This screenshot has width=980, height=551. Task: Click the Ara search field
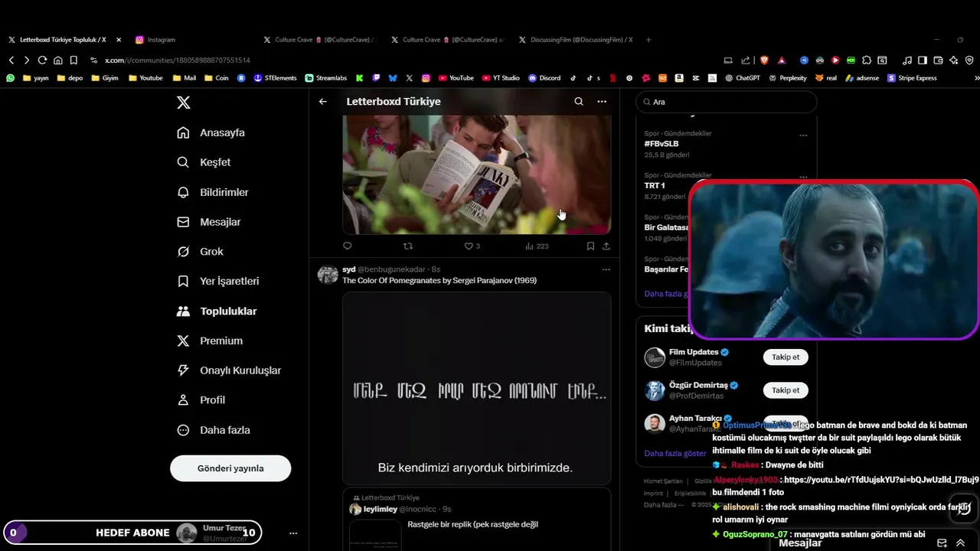click(726, 102)
